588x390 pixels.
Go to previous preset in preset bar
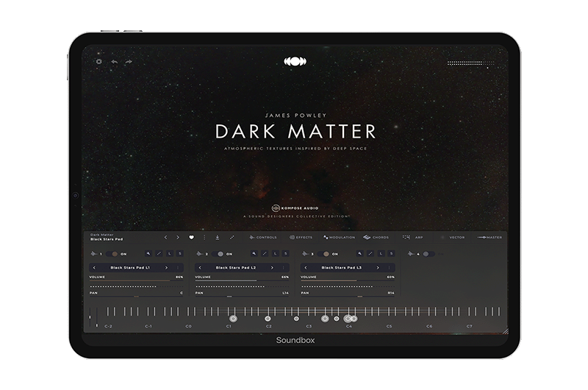click(x=166, y=237)
